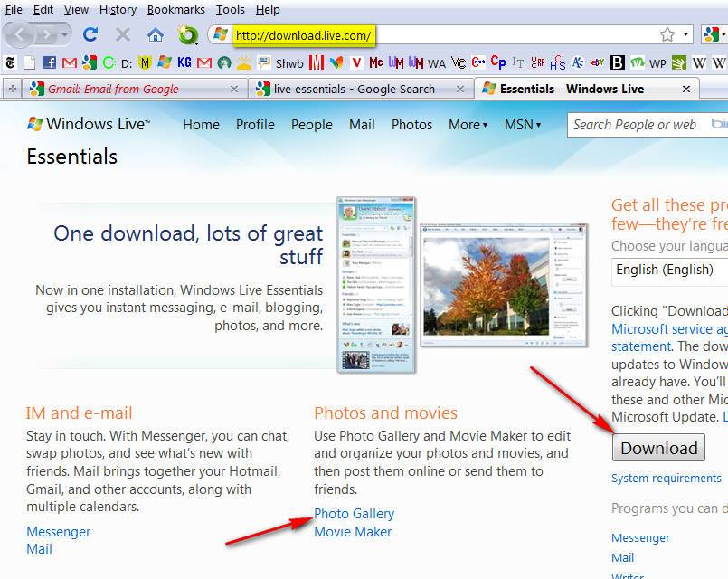Open the Google search engine selector
728x579 pixels.
pyautogui.click(x=714, y=34)
